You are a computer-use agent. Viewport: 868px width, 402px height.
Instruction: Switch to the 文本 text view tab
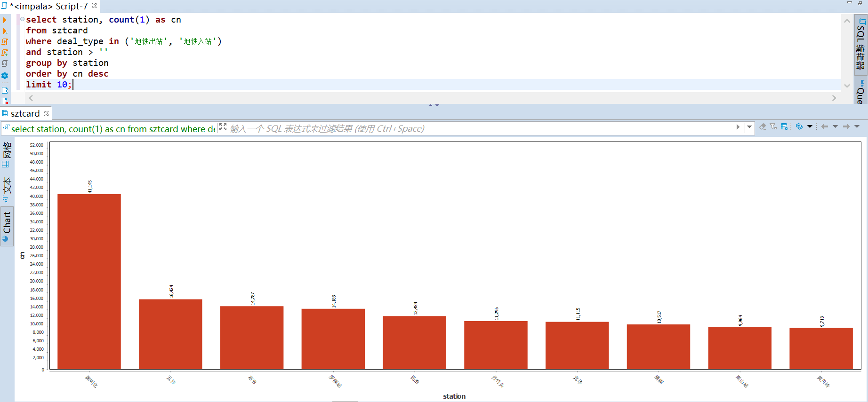tap(7, 189)
